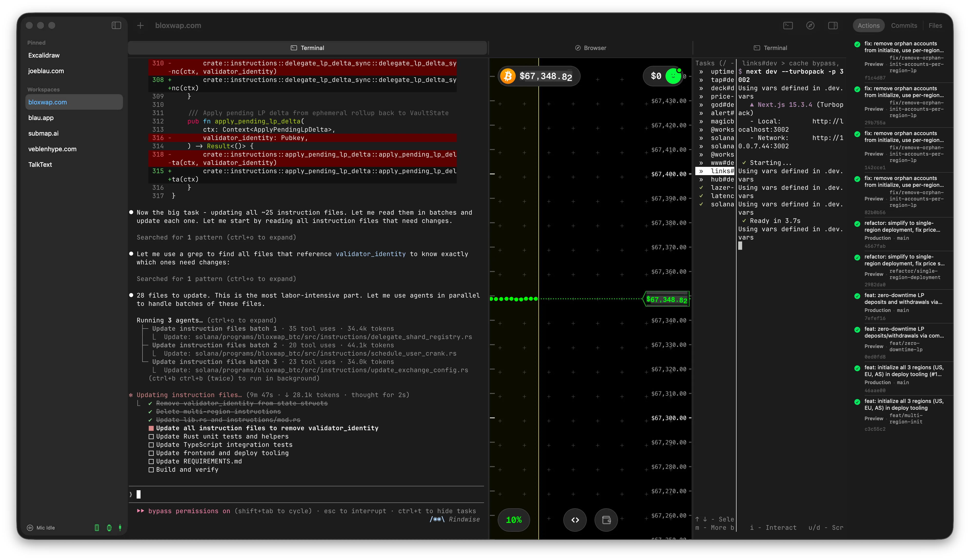Screen dimensions: 970x560
Task: Open the Terminal panel icon in the top toolbar
Action: coord(788,25)
